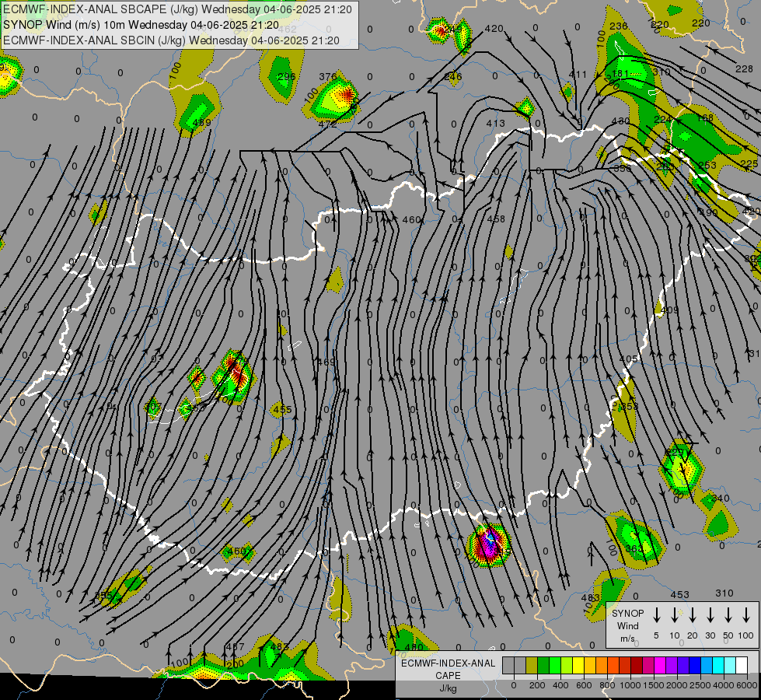This screenshot has width=761, height=700.
Task: Click the map value 430
Action: pyautogui.click(x=620, y=121)
